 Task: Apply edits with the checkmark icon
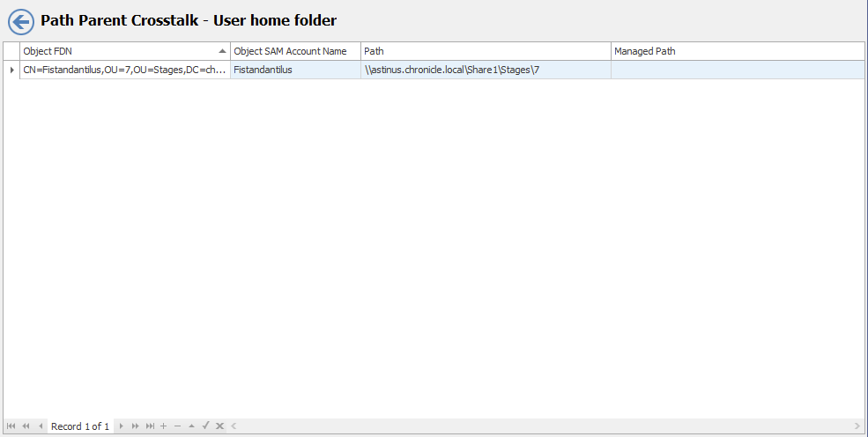click(x=205, y=426)
